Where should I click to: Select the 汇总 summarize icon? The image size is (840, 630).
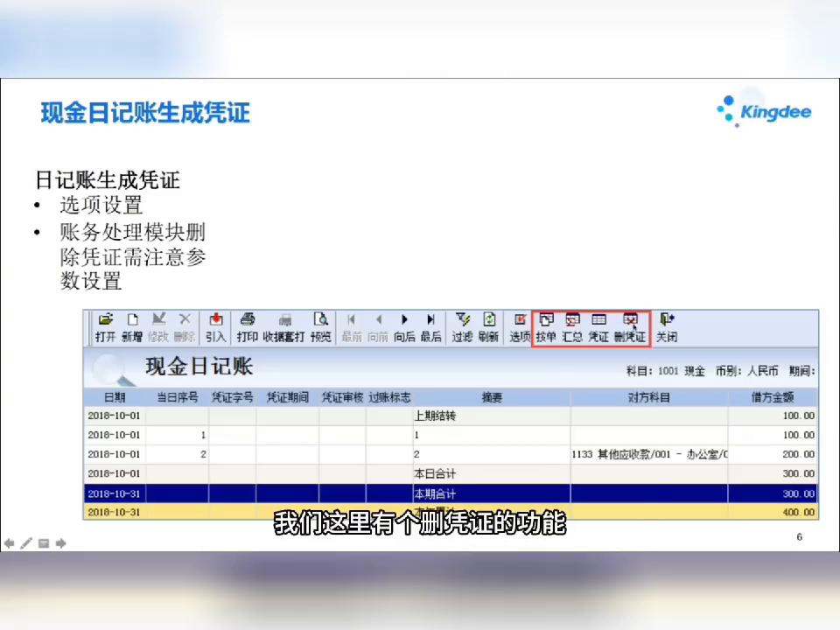tap(572, 325)
